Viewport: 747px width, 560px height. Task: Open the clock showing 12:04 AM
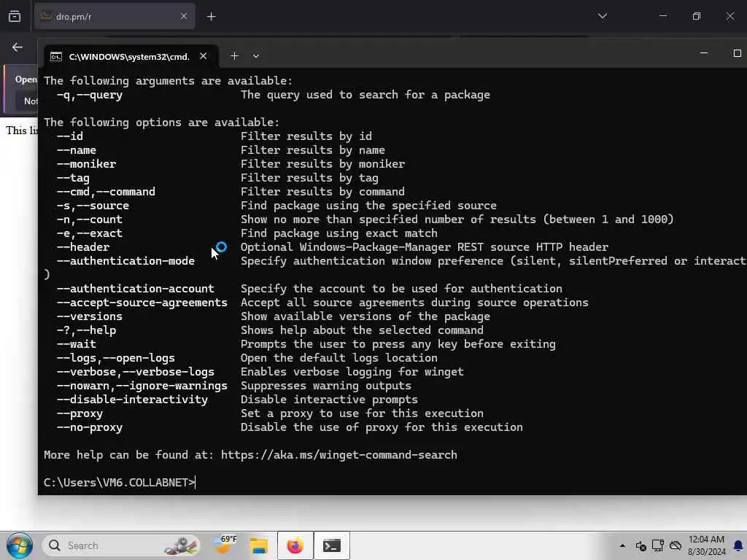[x=706, y=545]
